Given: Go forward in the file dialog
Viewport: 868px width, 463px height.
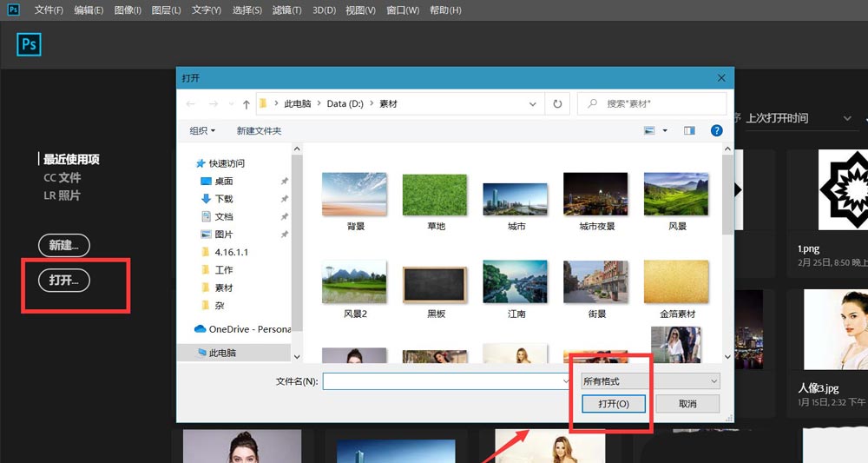Looking at the screenshot, I should pos(214,103).
